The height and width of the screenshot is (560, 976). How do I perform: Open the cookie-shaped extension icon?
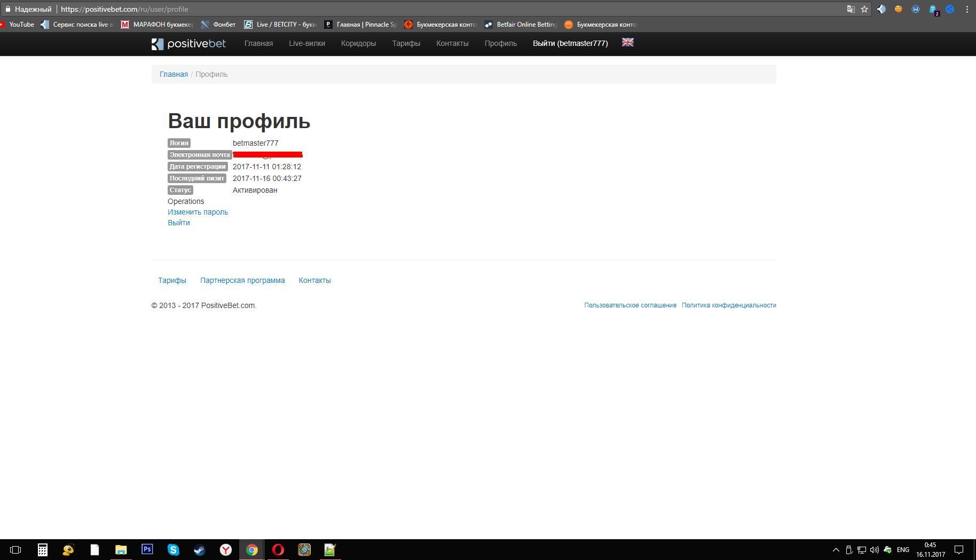(x=899, y=9)
